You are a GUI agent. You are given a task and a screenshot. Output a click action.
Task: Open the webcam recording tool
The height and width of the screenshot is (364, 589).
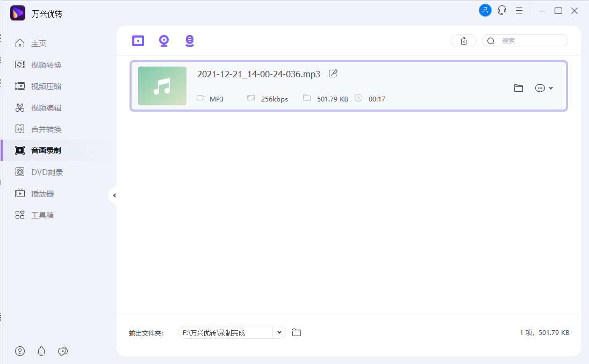164,40
